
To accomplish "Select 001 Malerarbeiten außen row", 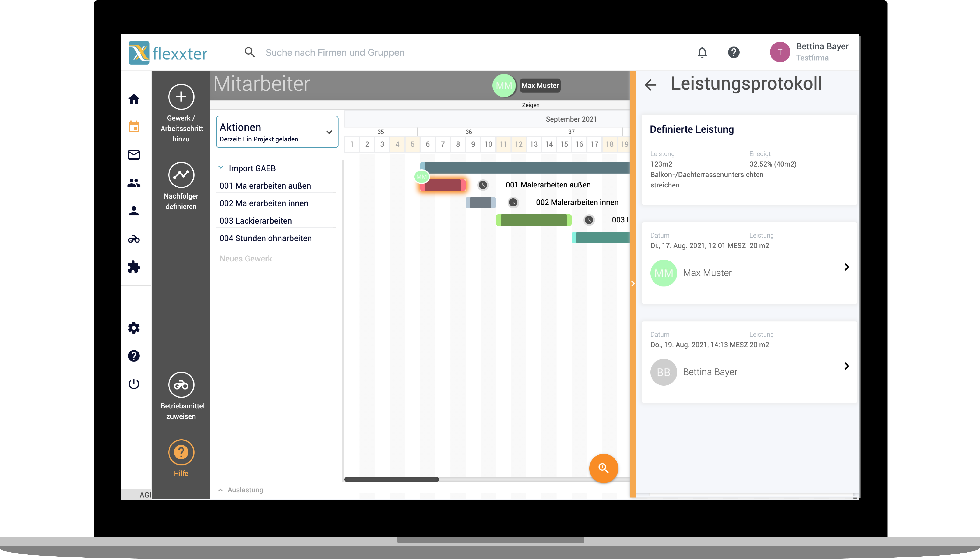I will click(x=276, y=186).
